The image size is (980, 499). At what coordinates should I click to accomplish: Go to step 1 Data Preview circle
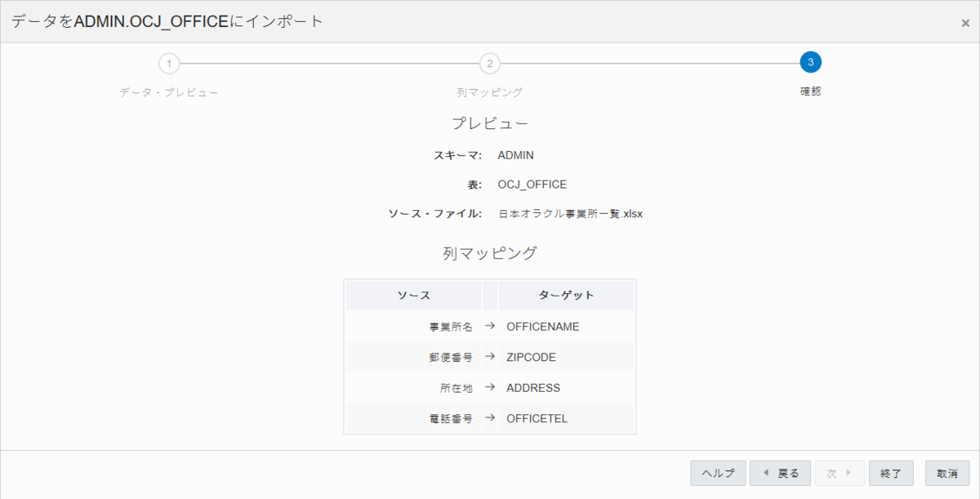click(x=168, y=63)
